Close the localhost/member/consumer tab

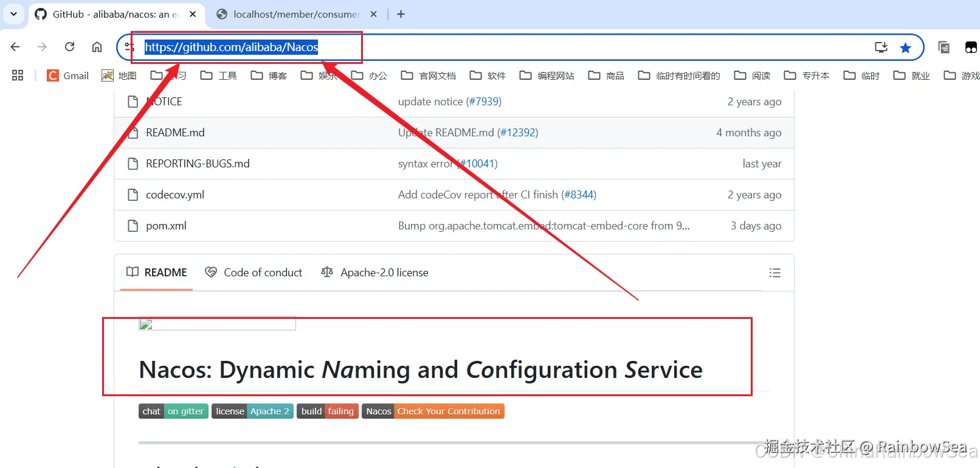click(x=374, y=14)
